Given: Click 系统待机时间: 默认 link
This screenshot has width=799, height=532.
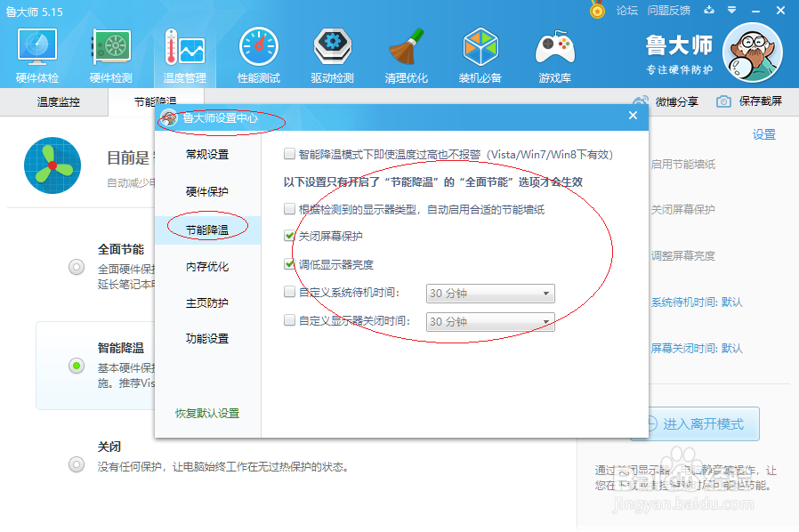Looking at the screenshot, I should coord(697,302).
